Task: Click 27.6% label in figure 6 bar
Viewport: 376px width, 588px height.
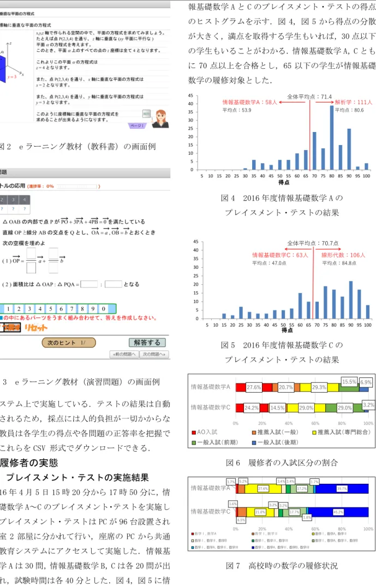Action: tap(254, 387)
